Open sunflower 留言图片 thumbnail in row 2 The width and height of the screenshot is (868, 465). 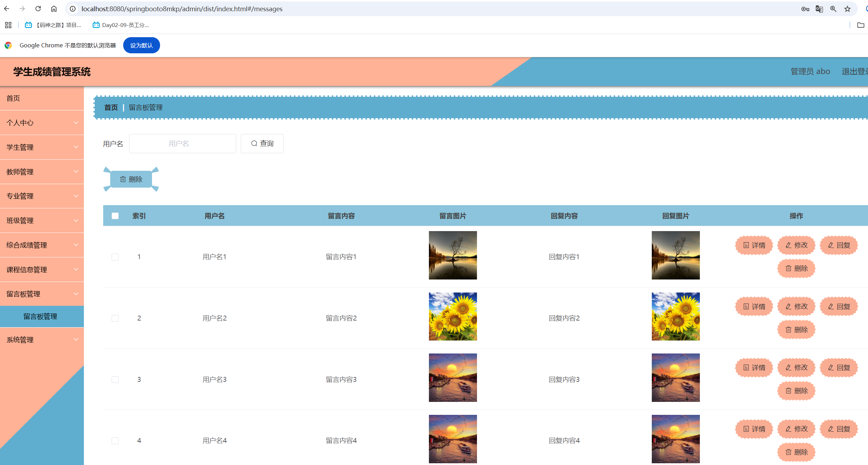[x=453, y=316]
